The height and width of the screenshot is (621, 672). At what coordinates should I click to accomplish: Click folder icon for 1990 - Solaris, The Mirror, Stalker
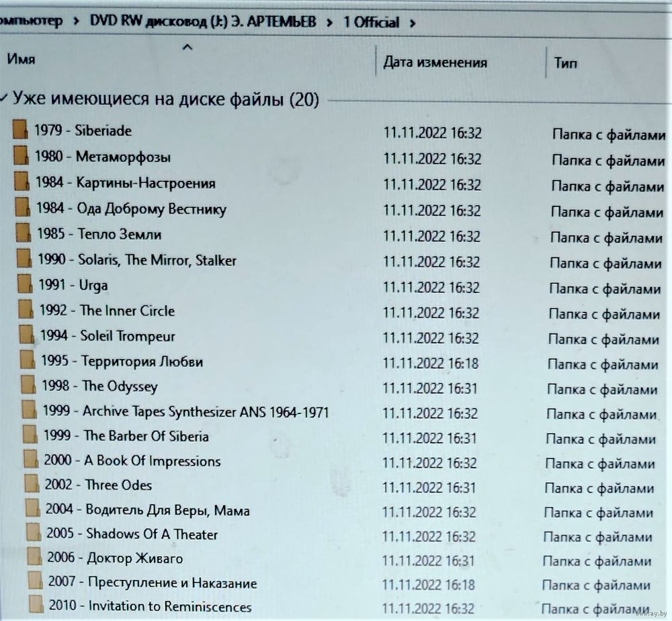(x=24, y=259)
